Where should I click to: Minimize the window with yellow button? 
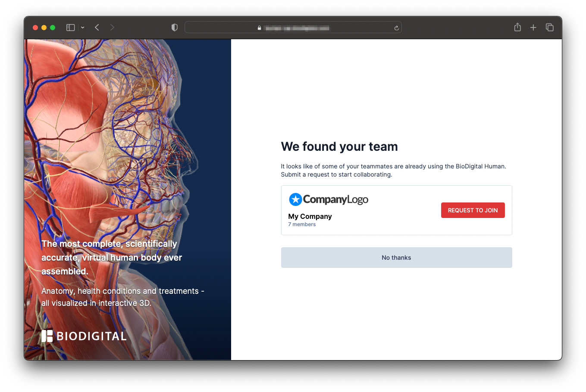click(x=44, y=28)
